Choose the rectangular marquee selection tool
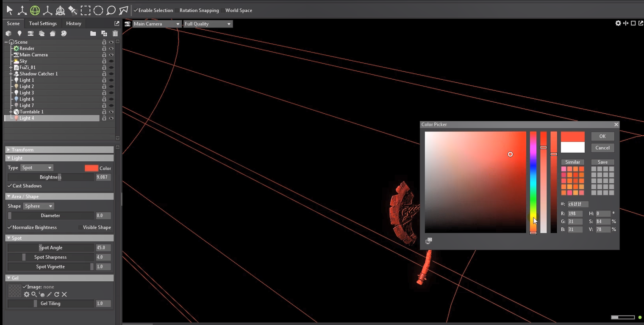Screen dimensions: 644x325 pos(86,10)
